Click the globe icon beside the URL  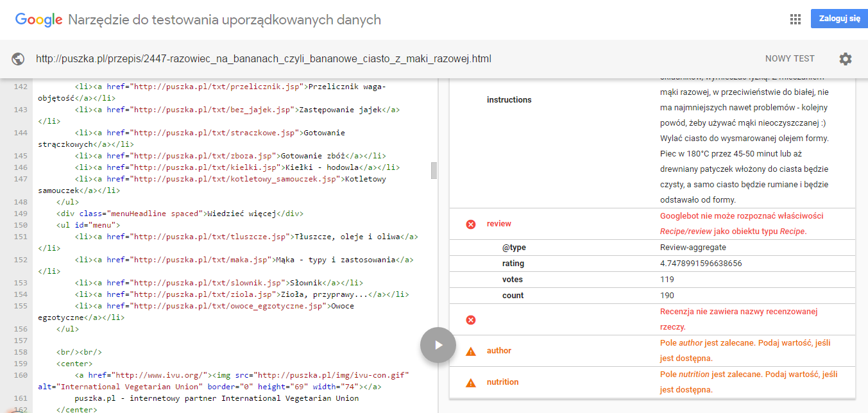[18, 59]
